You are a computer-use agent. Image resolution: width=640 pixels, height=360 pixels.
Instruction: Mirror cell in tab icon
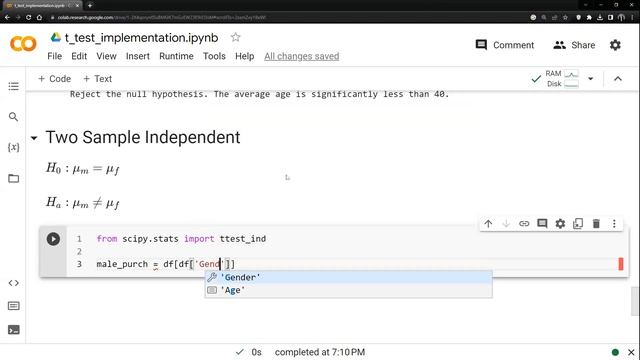(x=578, y=224)
